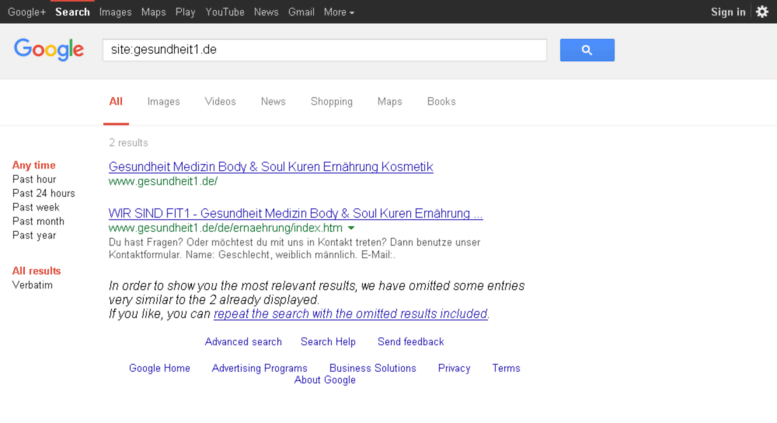Open the About Google footer link
This screenshot has width=777, height=423.
click(325, 380)
